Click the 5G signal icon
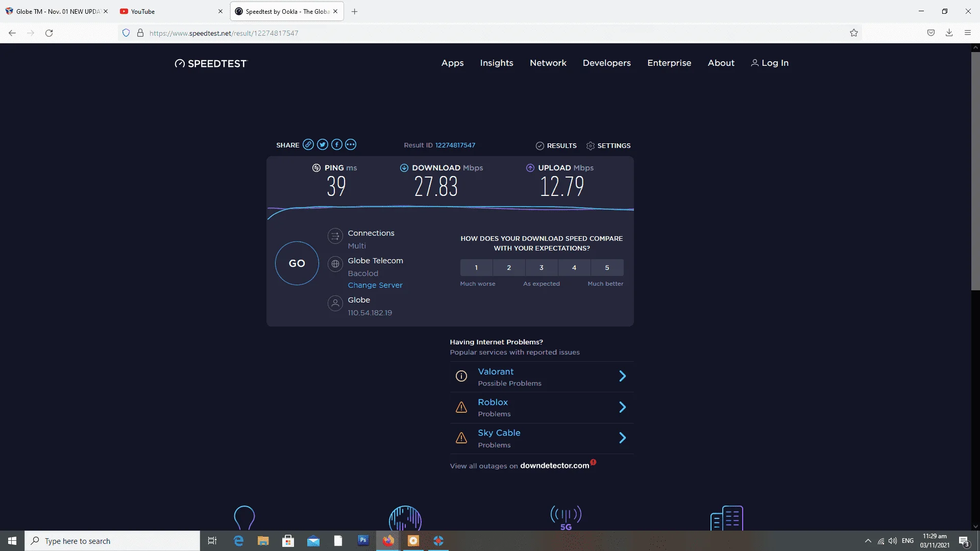This screenshot has width=980, height=551. click(566, 518)
